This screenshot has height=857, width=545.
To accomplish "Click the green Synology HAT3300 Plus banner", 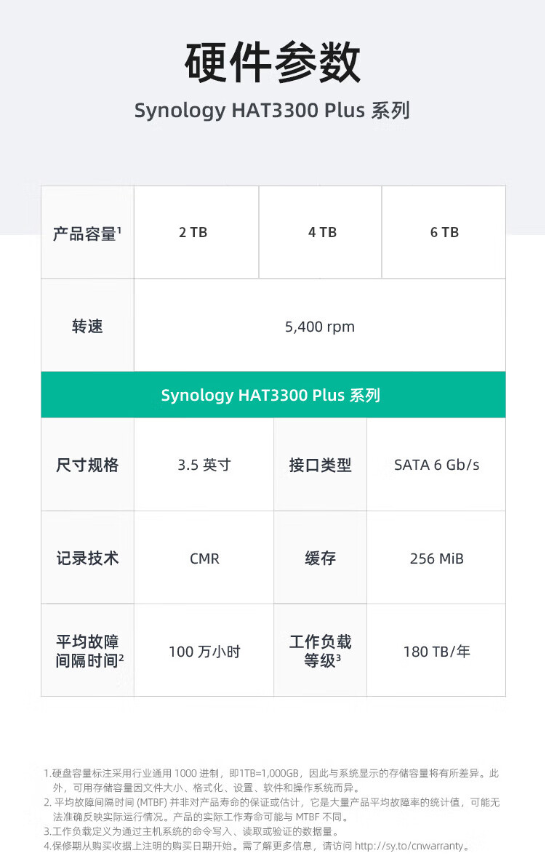I will pos(273,395).
